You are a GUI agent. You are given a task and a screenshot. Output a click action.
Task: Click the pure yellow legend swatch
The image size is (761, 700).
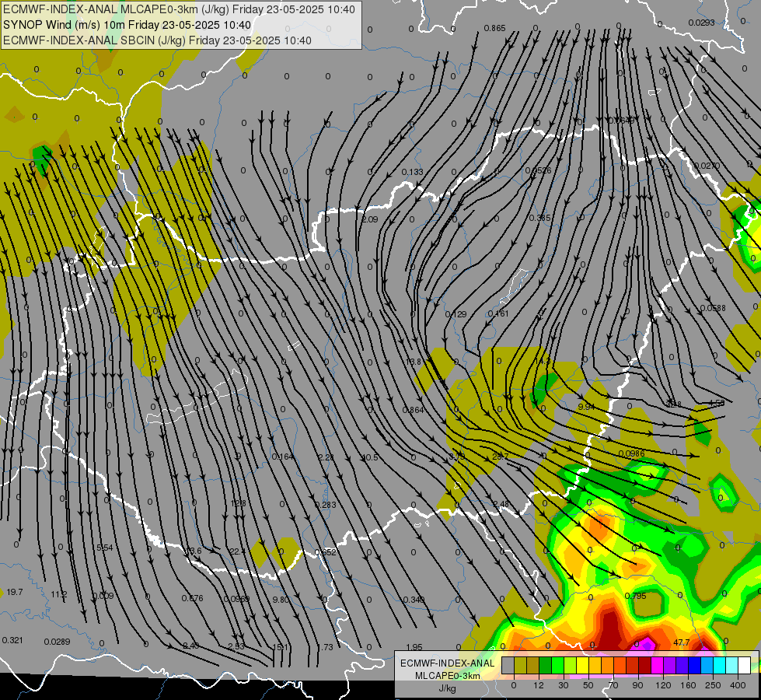point(583,665)
